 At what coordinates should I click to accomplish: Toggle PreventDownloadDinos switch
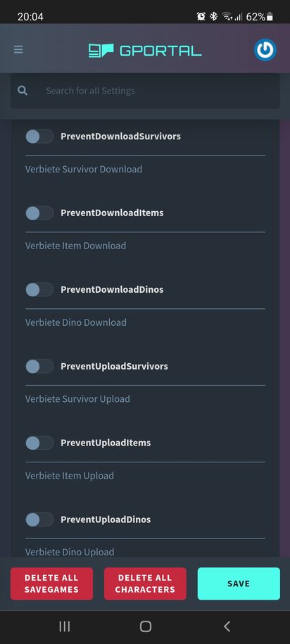pos(39,289)
